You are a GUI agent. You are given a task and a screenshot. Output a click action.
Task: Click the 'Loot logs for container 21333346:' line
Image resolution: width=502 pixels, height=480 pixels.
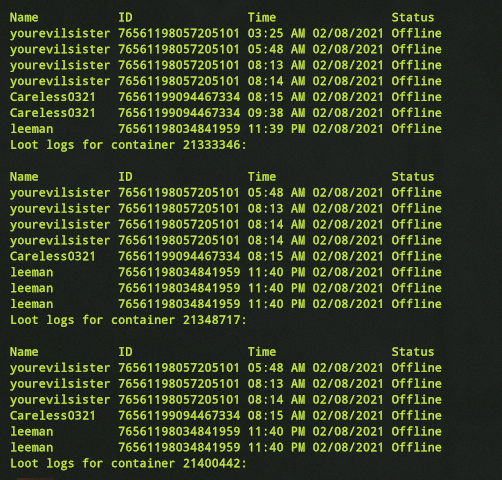128,145
